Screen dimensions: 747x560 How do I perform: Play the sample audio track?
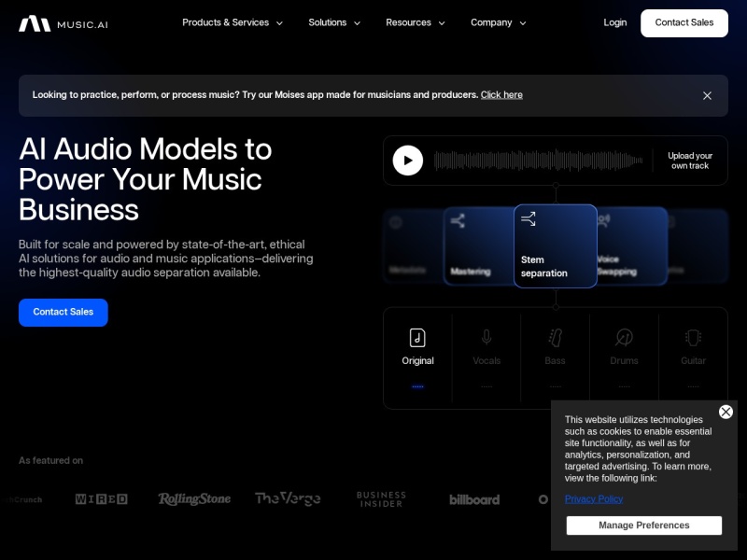tap(408, 161)
